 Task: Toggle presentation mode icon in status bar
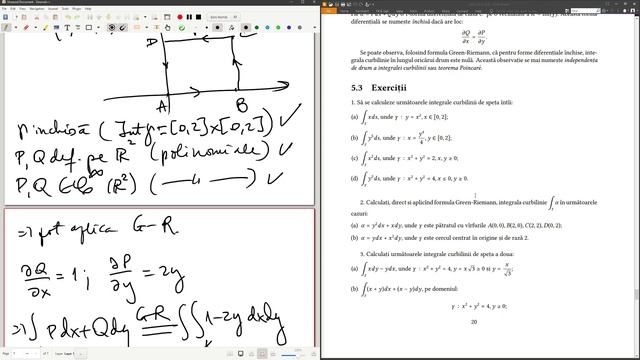pyautogui.click(x=241, y=353)
